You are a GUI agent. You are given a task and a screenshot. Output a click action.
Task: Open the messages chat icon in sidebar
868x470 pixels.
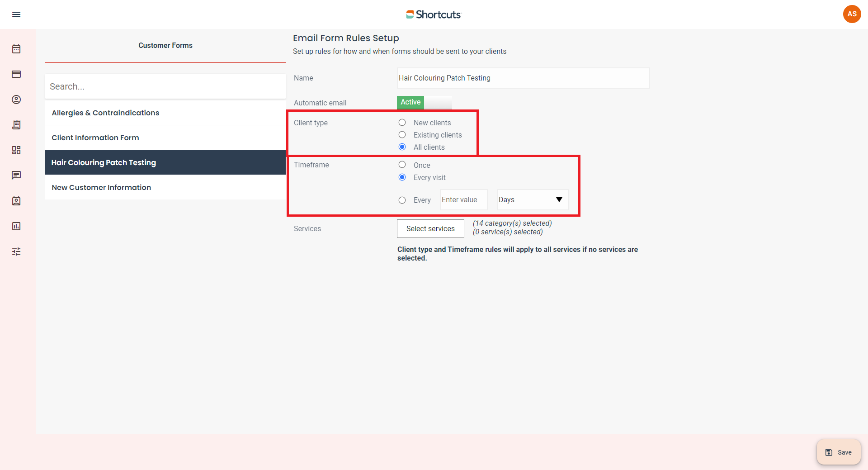point(16,176)
